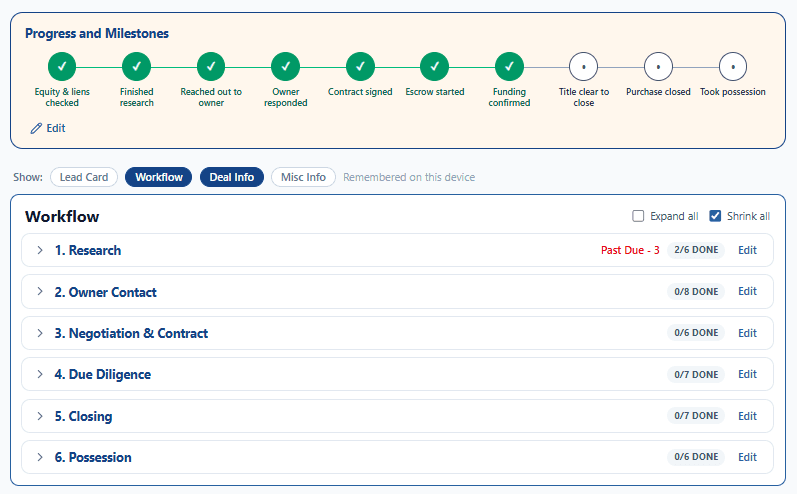Click the 2. Owner Contact stage title
Image resolution: width=797 pixels, height=494 pixels.
coord(106,292)
